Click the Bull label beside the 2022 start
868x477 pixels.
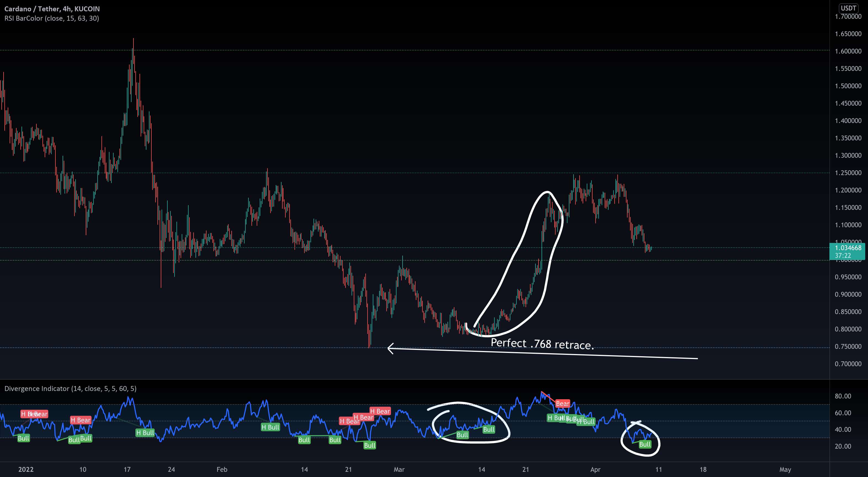coord(23,438)
